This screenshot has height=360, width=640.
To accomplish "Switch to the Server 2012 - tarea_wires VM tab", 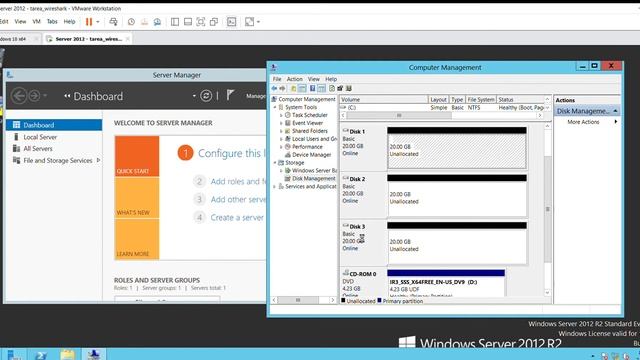I will (88, 39).
